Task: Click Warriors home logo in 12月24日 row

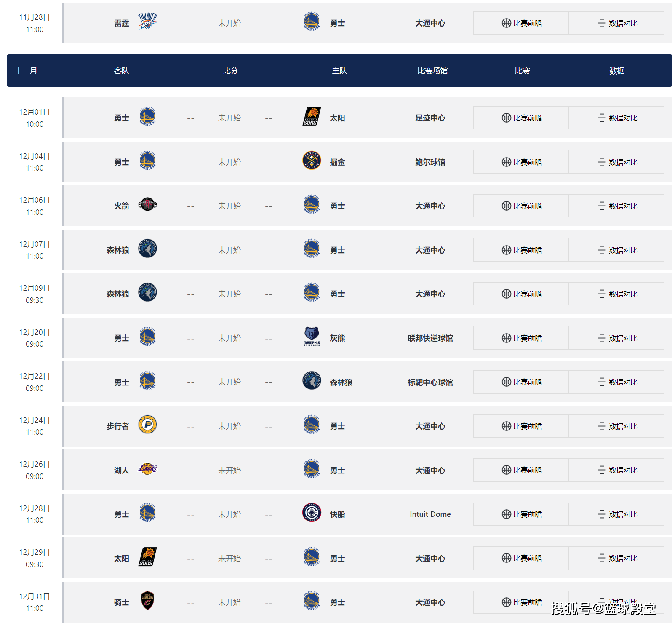Action: click(x=312, y=425)
